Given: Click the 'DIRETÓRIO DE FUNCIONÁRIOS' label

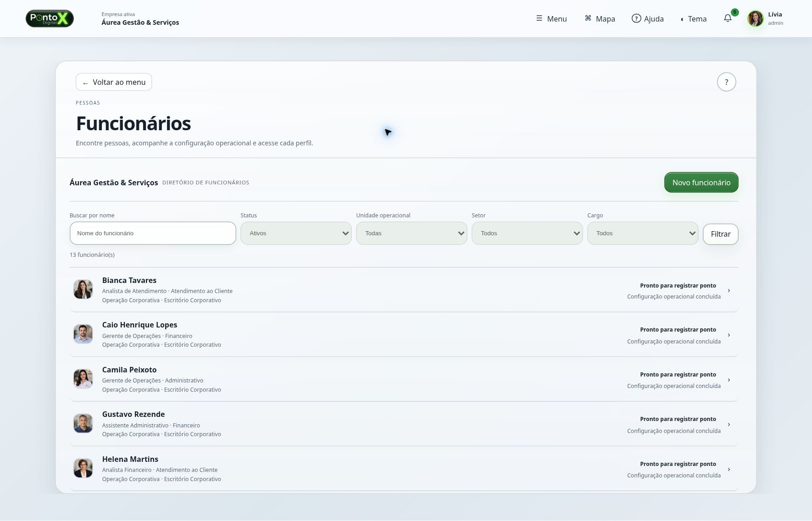Looking at the screenshot, I should click(206, 183).
